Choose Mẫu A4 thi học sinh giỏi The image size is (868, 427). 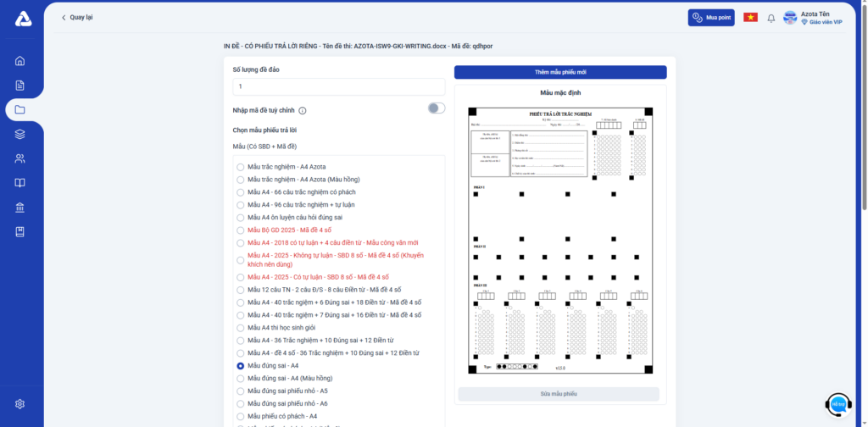pos(241,327)
